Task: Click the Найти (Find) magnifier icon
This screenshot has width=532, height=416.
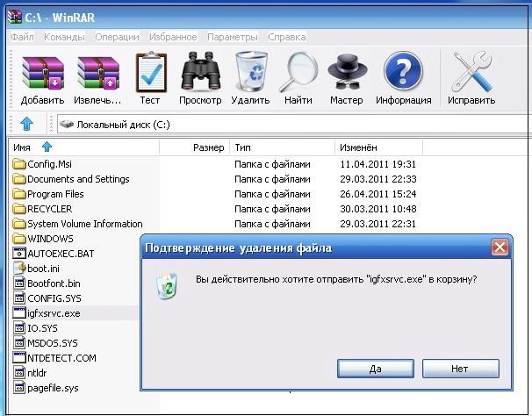Action: pos(298,72)
